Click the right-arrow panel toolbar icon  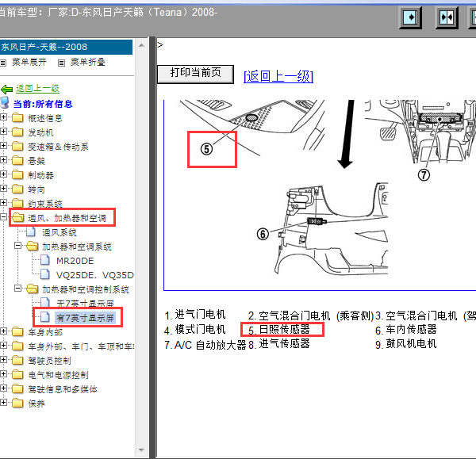click(x=410, y=17)
